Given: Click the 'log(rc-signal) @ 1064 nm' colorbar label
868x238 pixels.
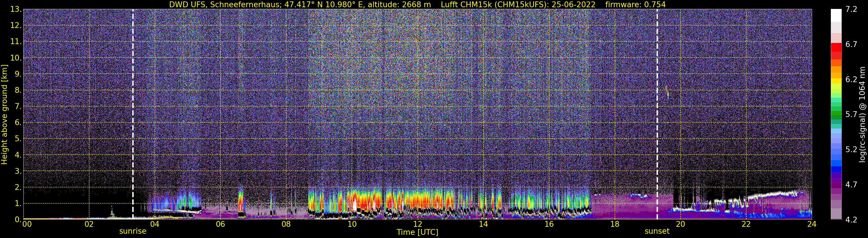Looking at the screenshot, I should point(862,114).
